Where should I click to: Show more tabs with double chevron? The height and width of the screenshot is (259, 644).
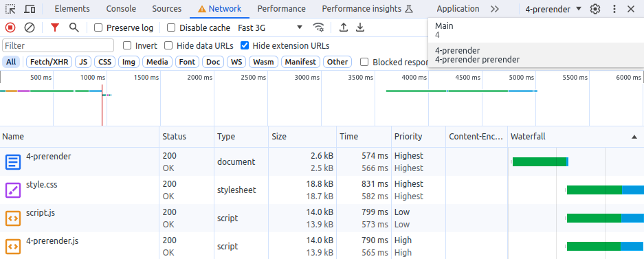[495, 9]
